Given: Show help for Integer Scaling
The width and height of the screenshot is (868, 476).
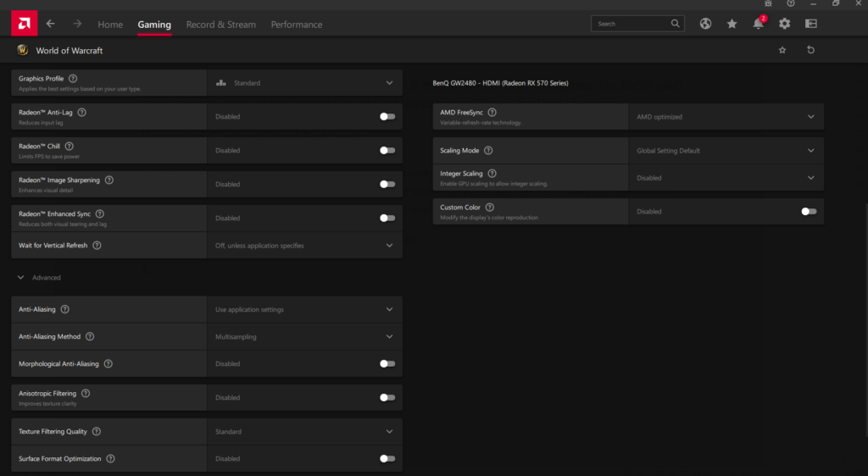Looking at the screenshot, I should coord(492,173).
